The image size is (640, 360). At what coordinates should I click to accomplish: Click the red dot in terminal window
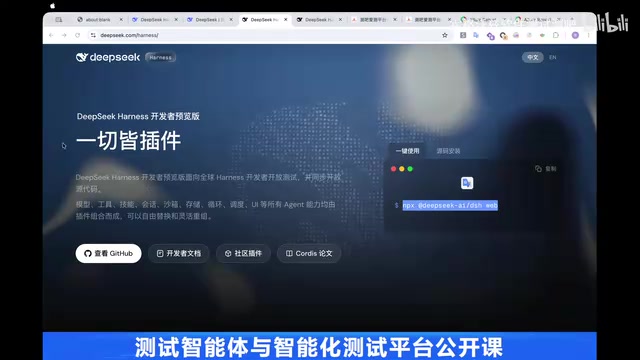coord(393,169)
